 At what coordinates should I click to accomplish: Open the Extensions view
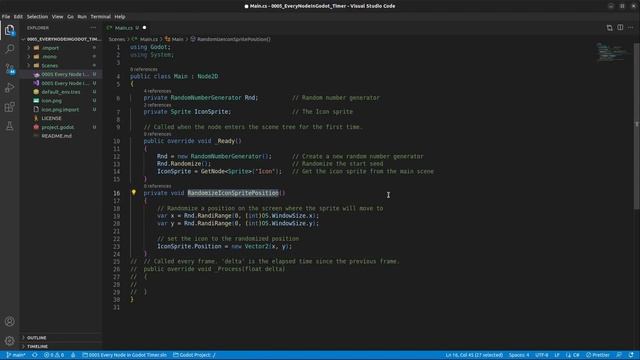point(9,107)
